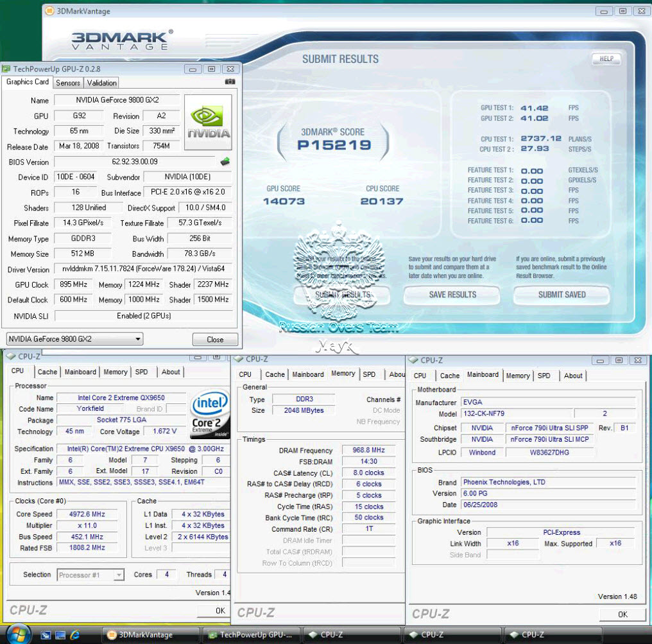Screen dimensions: 652x644
Task: Open the NVIDIA GeForce 9800 GX2 GPU dropdown
Action: click(x=75, y=339)
